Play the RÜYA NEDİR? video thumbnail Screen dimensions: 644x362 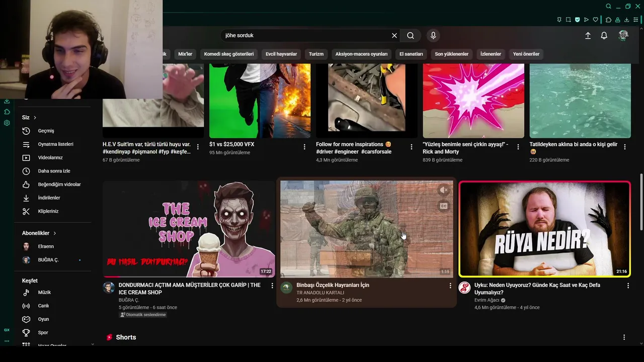pyautogui.click(x=544, y=229)
